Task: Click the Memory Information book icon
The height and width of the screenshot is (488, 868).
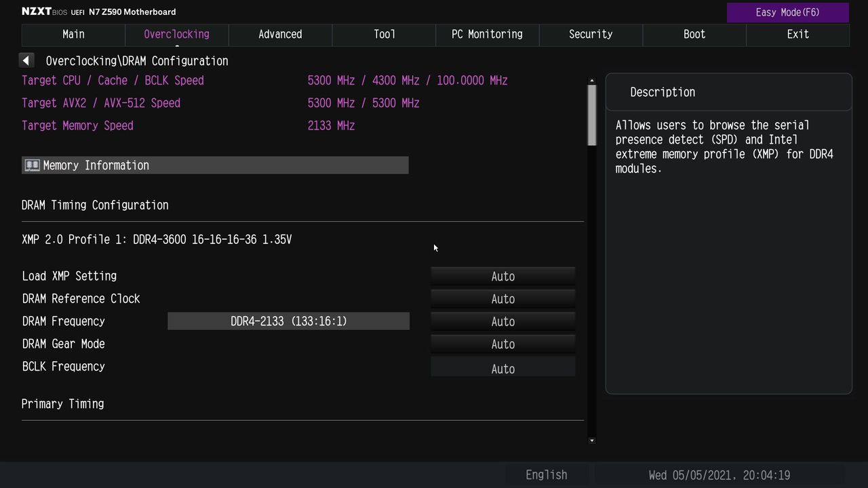Action: tap(32, 165)
